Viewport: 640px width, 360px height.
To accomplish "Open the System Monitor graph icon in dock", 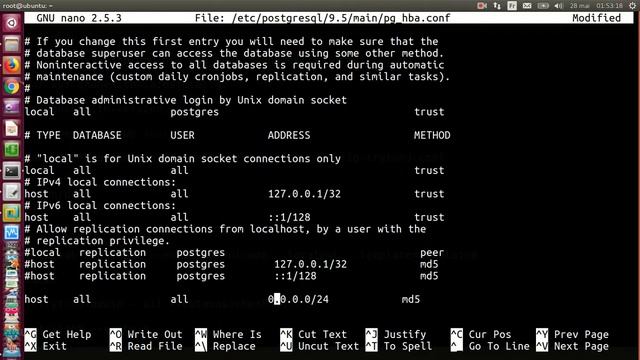I will tap(11, 233).
